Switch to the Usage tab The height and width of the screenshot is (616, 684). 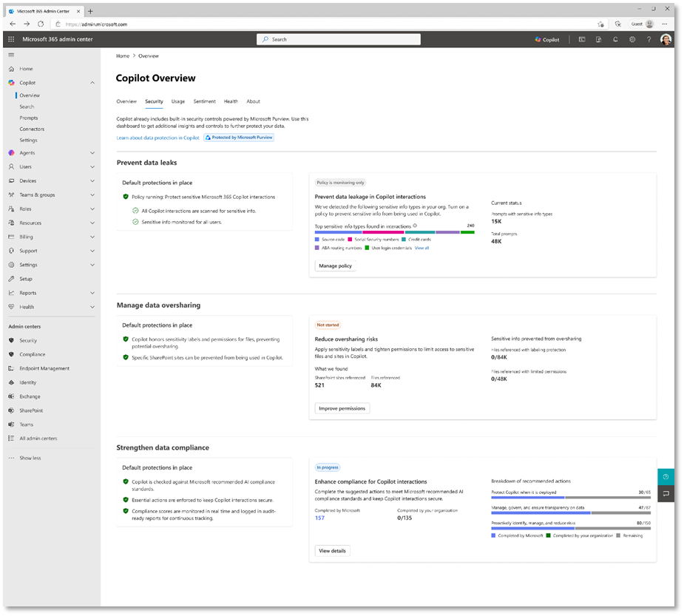tap(178, 101)
